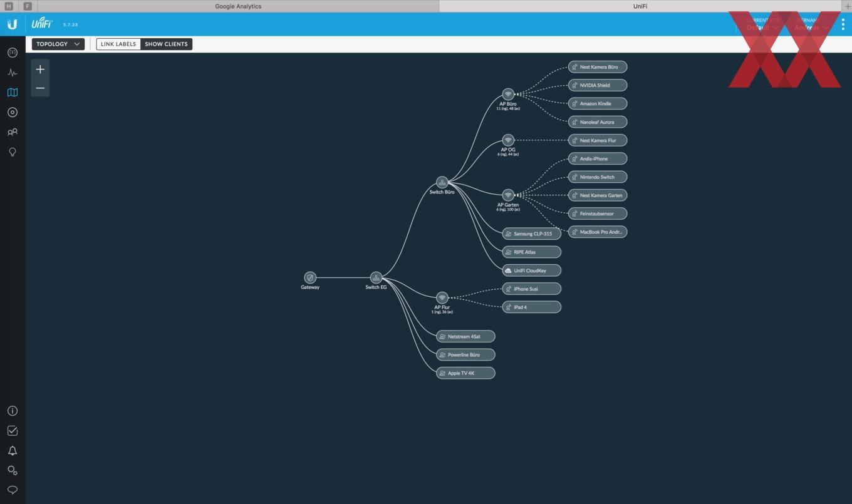Select the Powerline Büro client
This screenshot has height=504, width=852.
click(465, 354)
